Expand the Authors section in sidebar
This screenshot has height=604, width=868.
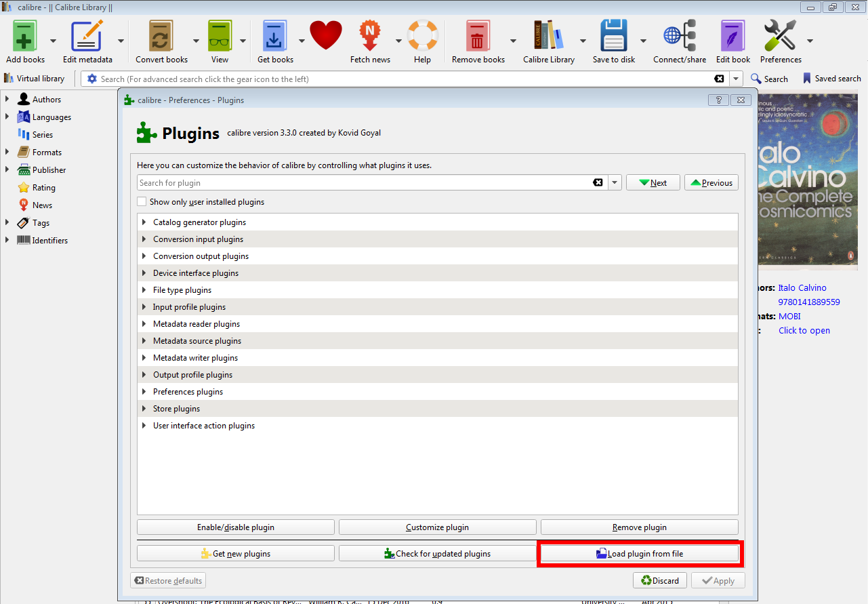pyautogui.click(x=8, y=98)
